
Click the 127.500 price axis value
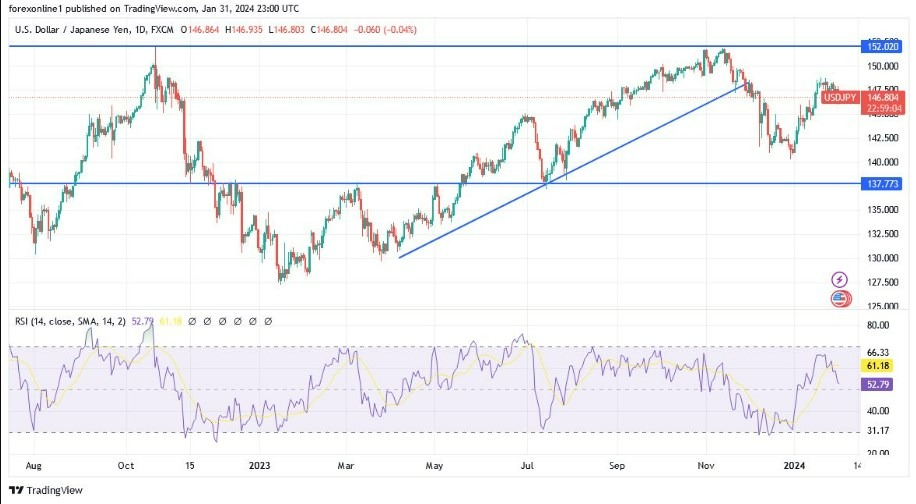click(x=883, y=282)
